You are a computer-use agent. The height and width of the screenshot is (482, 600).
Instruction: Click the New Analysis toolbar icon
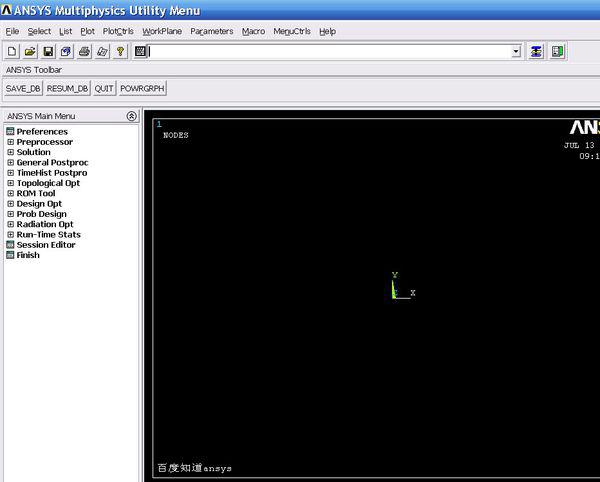[x=12, y=51]
